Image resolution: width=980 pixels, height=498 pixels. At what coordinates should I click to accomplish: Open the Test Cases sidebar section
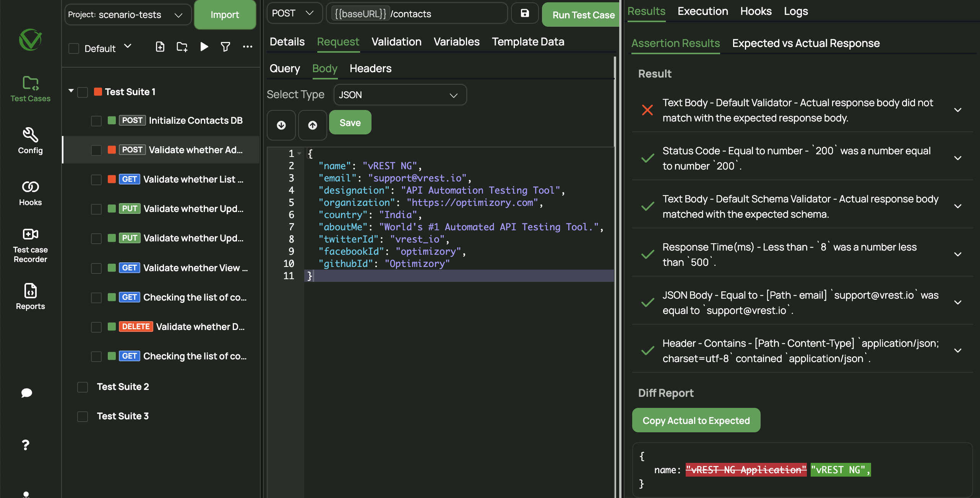(x=30, y=89)
